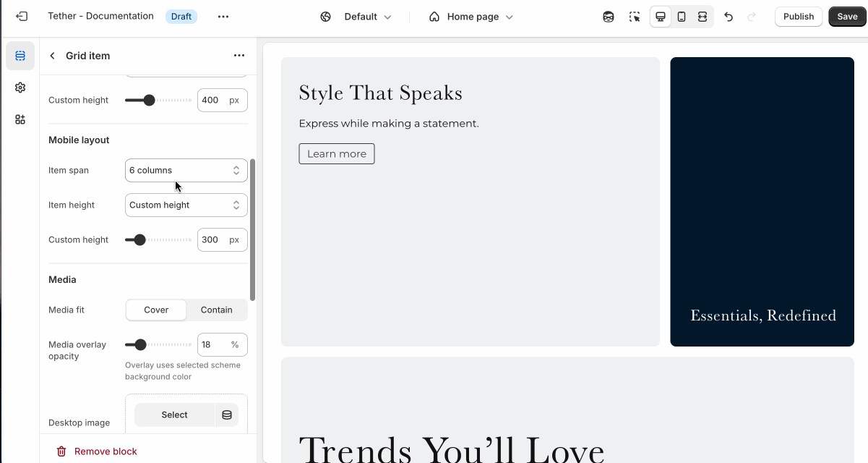Click 'Express while making a statement.' text

(x=389, y=123)
